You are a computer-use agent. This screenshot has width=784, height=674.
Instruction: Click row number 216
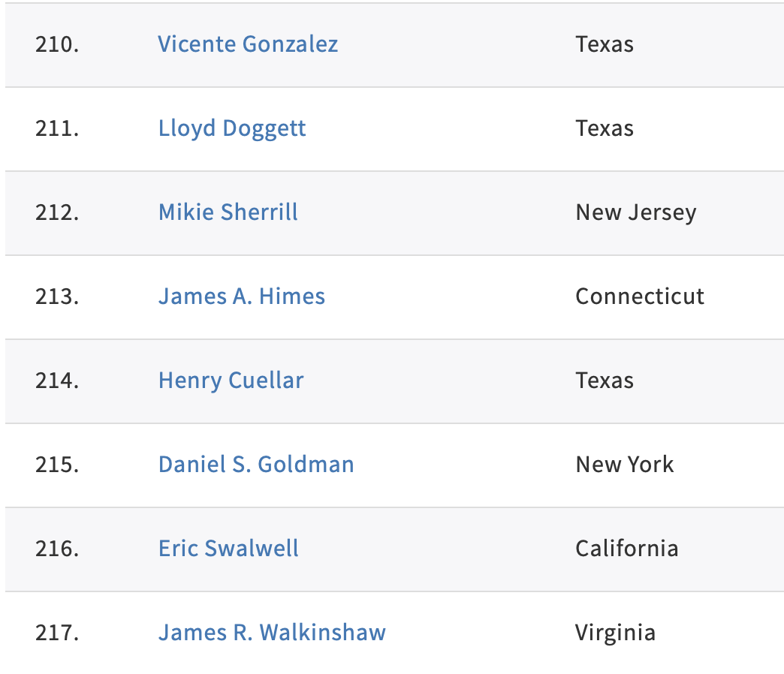(57, 549)
